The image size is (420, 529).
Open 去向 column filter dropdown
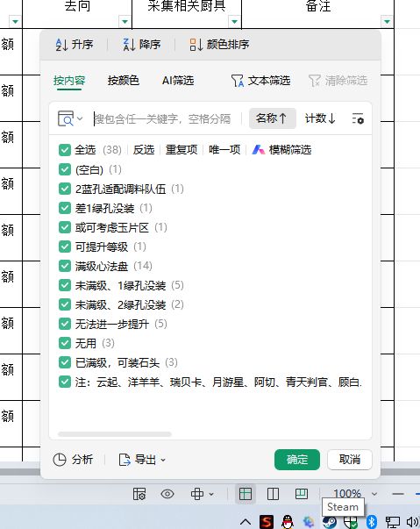[x=125, y=22]
